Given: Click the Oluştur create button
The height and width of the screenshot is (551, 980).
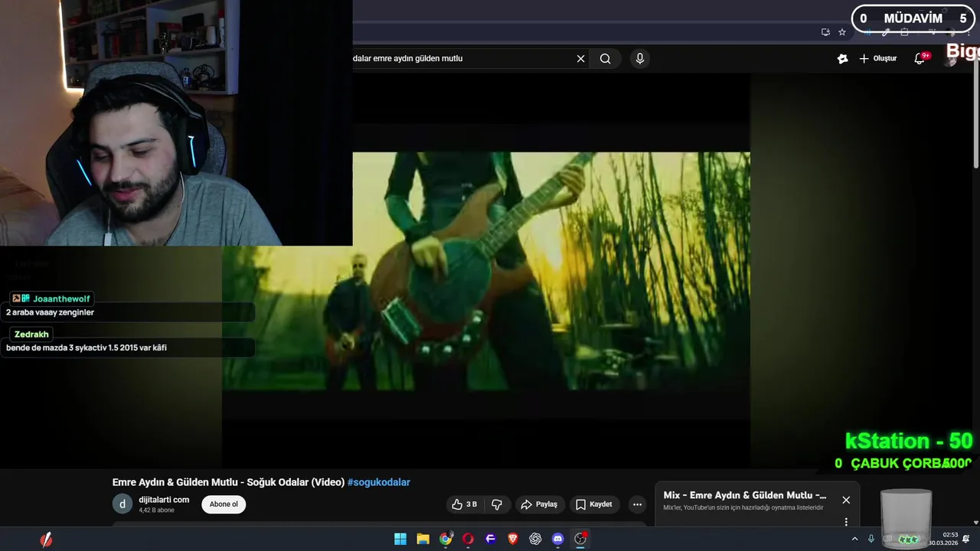Looking at the screenshot, I should 877,58.
